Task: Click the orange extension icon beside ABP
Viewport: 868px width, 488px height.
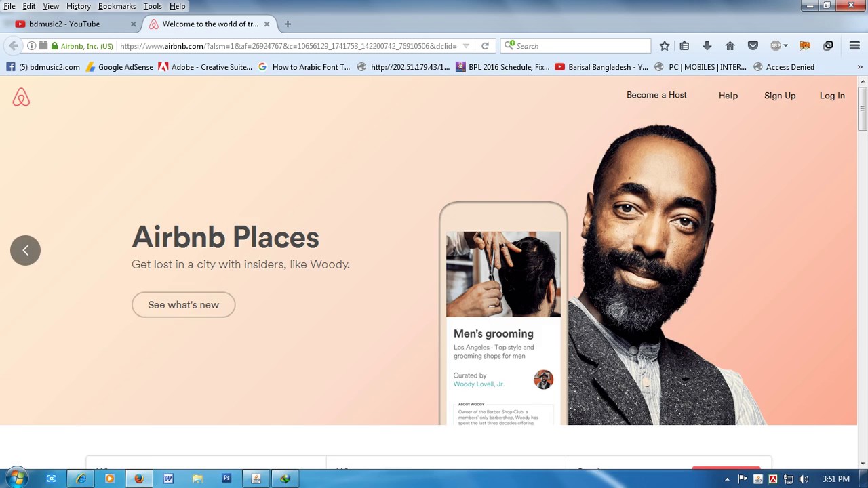Action: pos(805,46)
